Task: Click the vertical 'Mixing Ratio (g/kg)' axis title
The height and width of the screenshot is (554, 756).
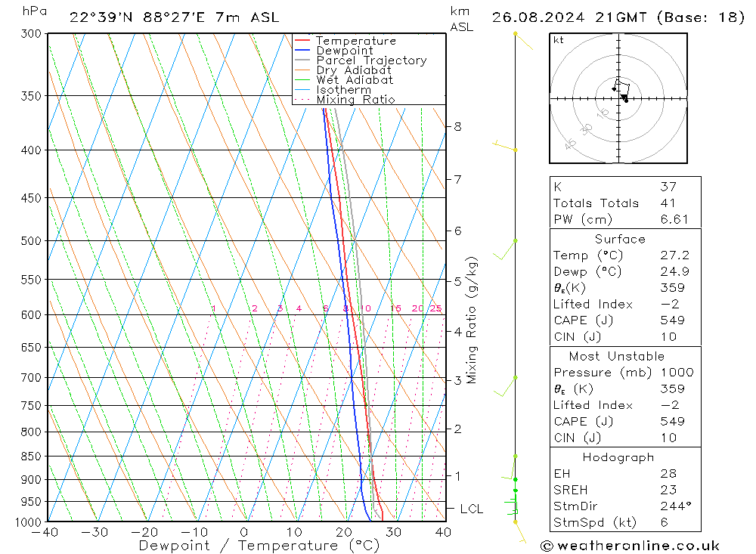Action: [x=472, y=320]
